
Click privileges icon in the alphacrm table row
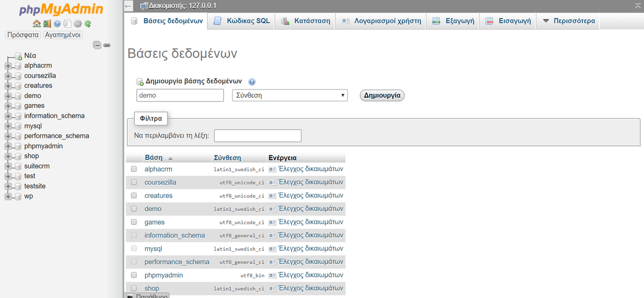(x=273, y=169)
